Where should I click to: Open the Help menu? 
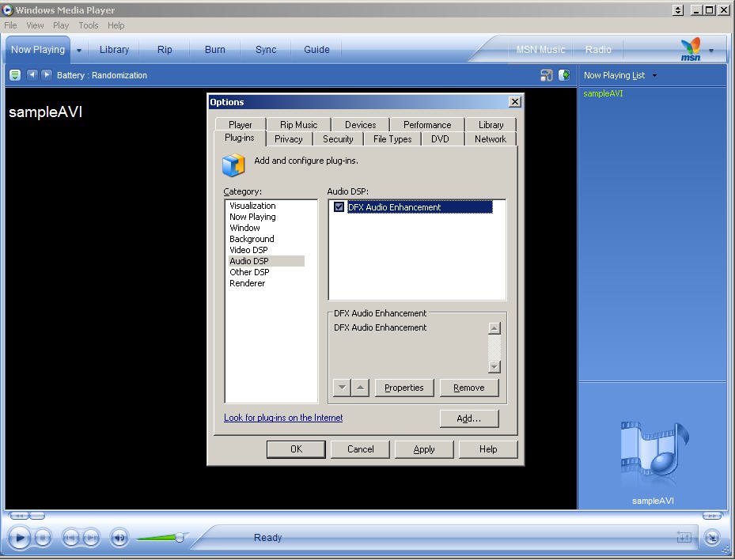[x=116, y=25]
